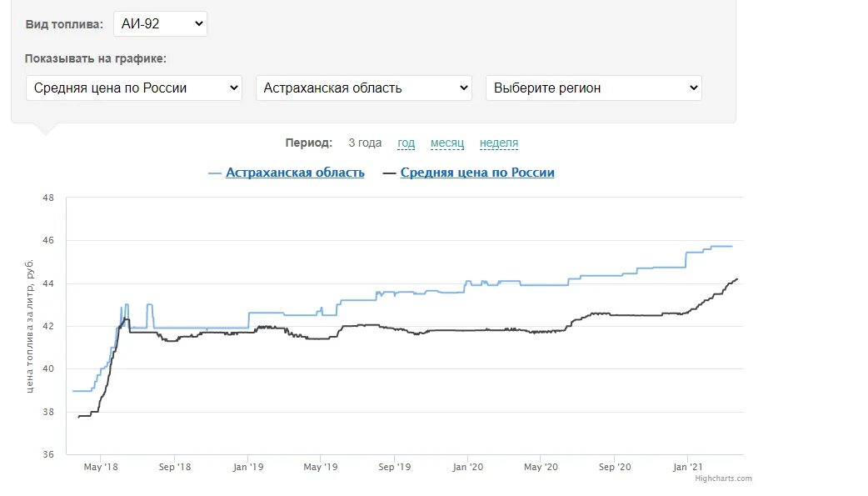This screenshot has height=496, width=868.
Task: Open the "Астраханская область" region dropdown
Action: (x=363, y=88)
